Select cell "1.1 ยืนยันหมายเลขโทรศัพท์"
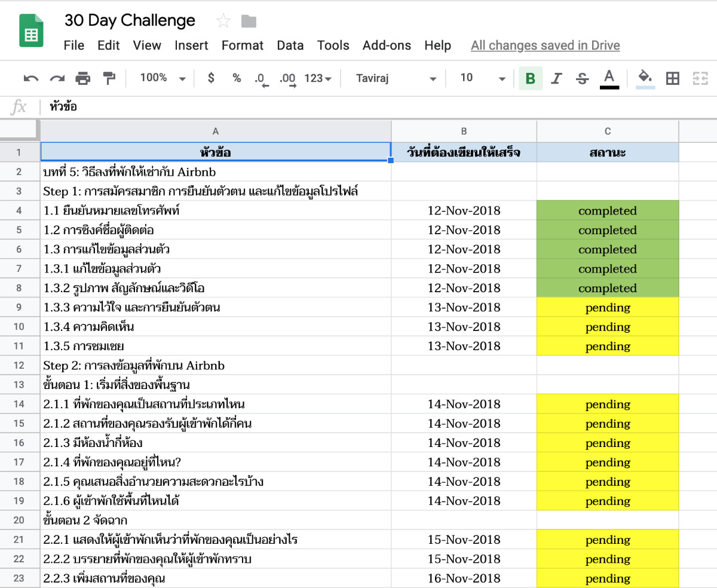The width and height of the screenshot is (717, 588). point(216,210)
